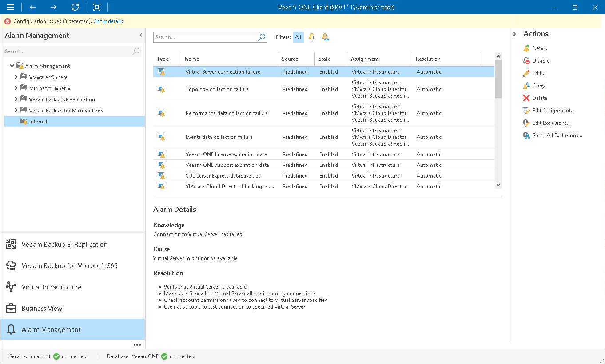
Task: Click Edit Exclusions... action
Action: click(552, 123)
